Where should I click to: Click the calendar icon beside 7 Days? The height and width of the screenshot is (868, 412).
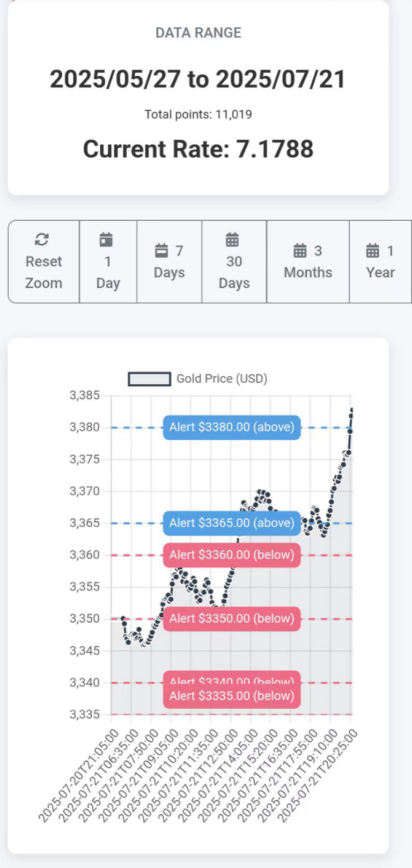point(161,251)
